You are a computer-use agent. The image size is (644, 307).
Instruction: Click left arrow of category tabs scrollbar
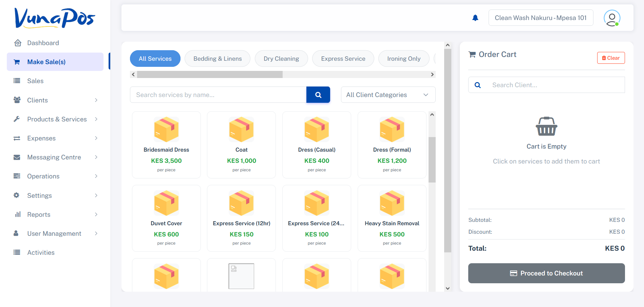133,75
